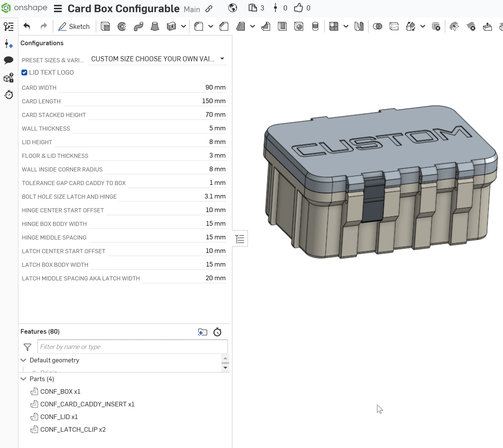Select the Extrude tool icon
This screenshot has width=503, height=448.
[106, 27]
